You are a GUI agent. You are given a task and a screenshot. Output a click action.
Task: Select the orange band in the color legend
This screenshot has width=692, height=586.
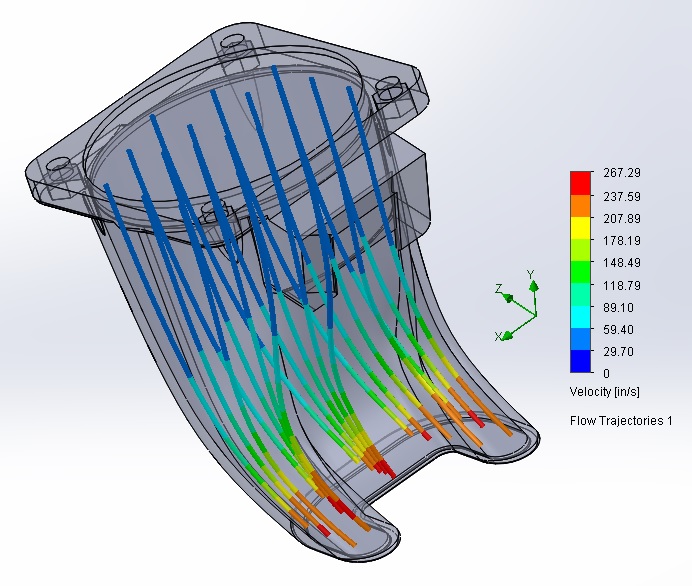580,204
